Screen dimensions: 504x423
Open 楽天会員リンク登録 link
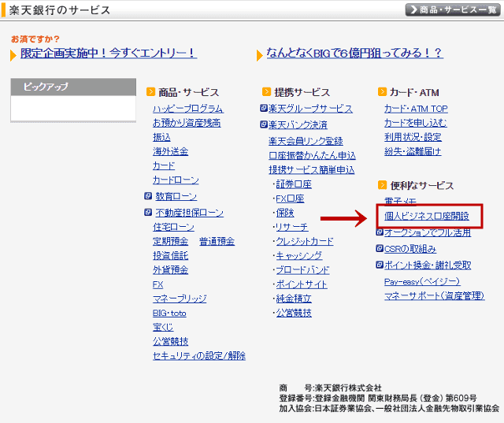[306, 141]
